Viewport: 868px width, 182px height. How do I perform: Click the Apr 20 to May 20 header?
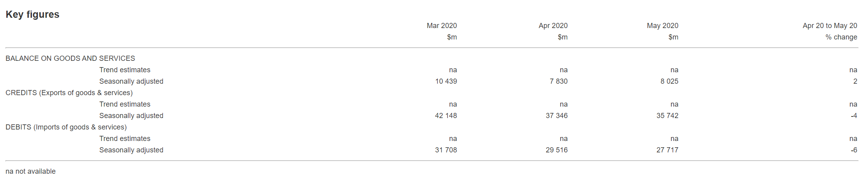tap(829, 26)
